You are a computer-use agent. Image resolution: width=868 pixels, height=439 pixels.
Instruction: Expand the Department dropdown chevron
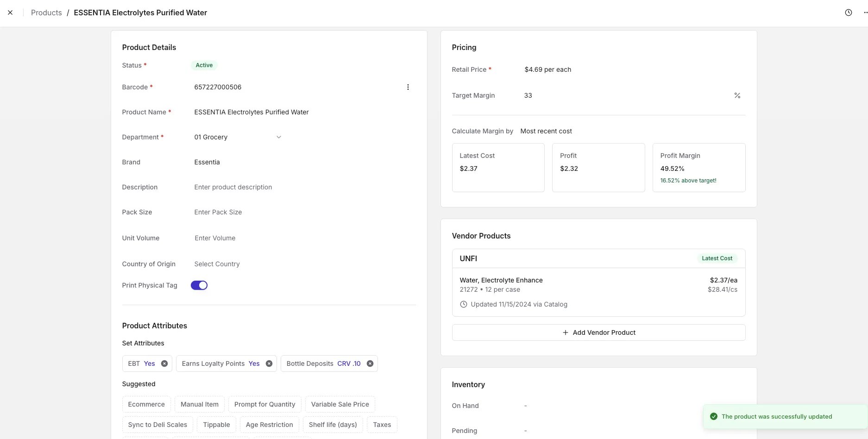[x=279, y=137]
